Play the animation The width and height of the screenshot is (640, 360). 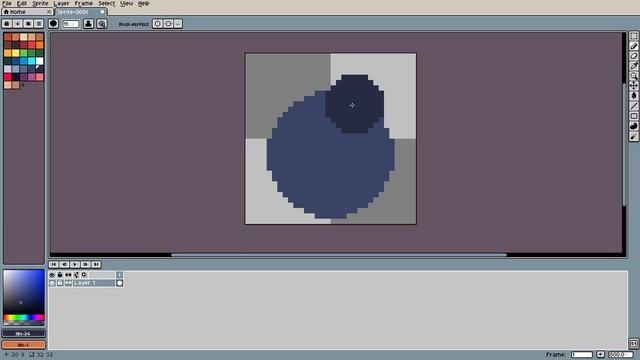tap(75, 264)
